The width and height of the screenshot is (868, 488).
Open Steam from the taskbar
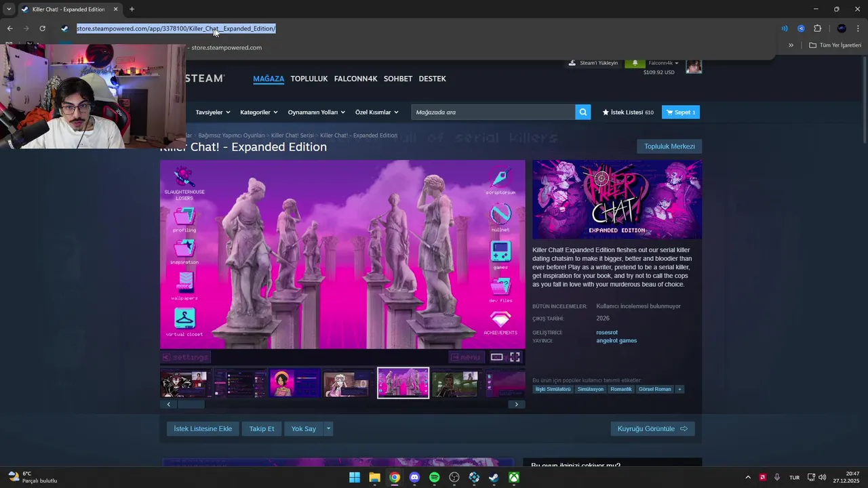pos(494,477)
